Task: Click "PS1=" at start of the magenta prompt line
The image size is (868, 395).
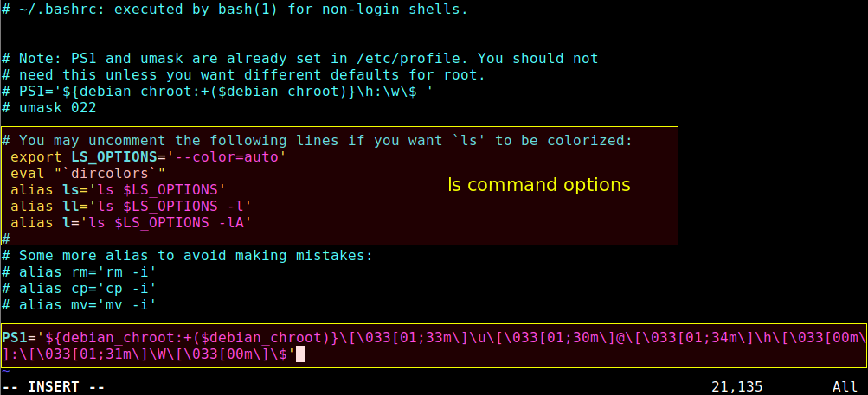Action: [17, 337]
